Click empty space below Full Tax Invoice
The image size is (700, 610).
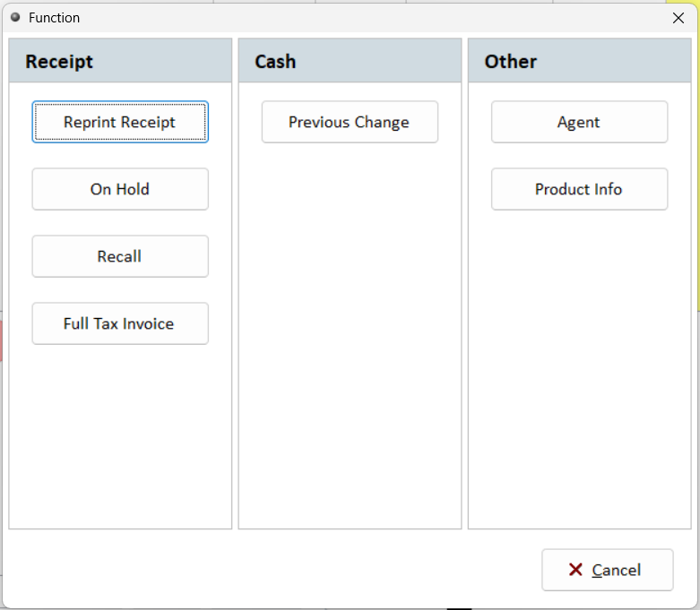click(x=120, y=430)
